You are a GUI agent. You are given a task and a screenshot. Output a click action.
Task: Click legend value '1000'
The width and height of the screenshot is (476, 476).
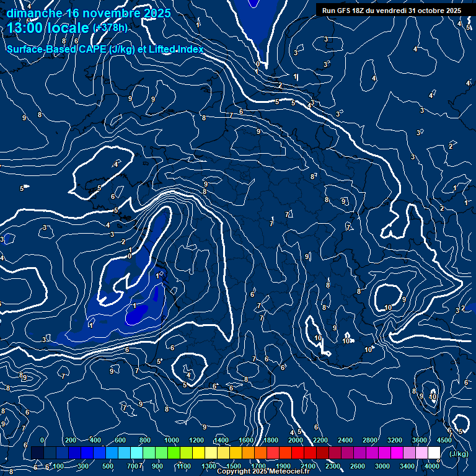pyautogui.click(x=172, y=440)
